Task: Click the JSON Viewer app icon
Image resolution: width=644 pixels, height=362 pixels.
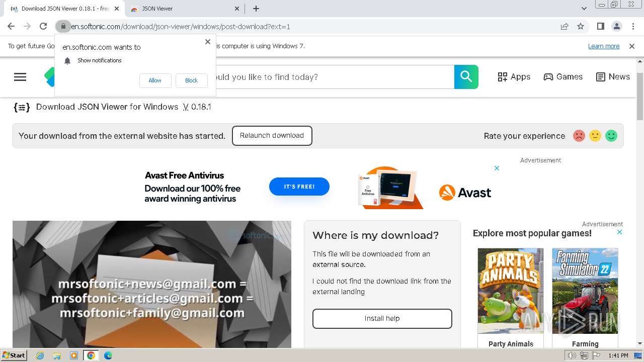Action: pos(22,107)
